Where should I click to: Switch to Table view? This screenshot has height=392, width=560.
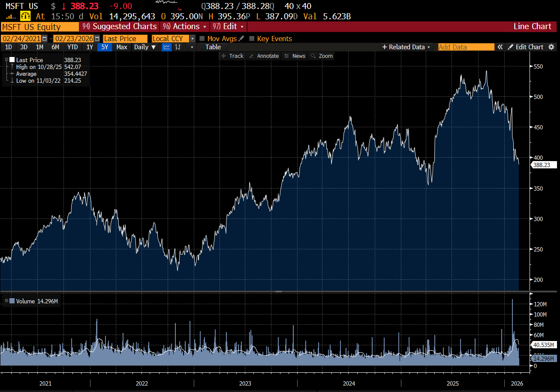pyautogui.click(x=213, y=47)
